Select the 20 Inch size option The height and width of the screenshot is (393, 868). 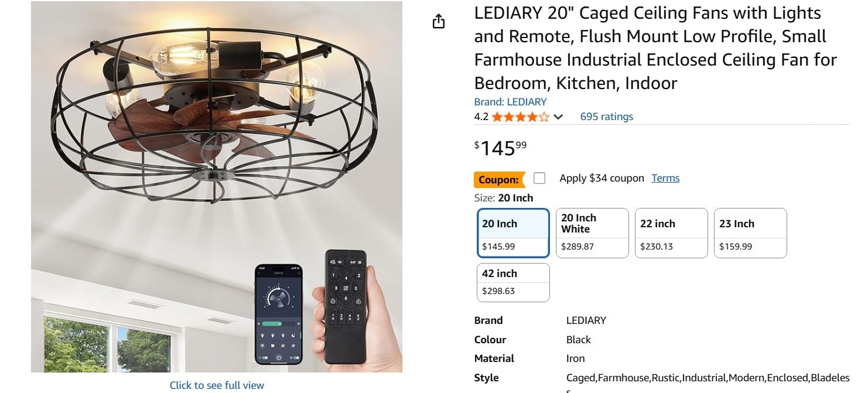click(x=513, y=233)
